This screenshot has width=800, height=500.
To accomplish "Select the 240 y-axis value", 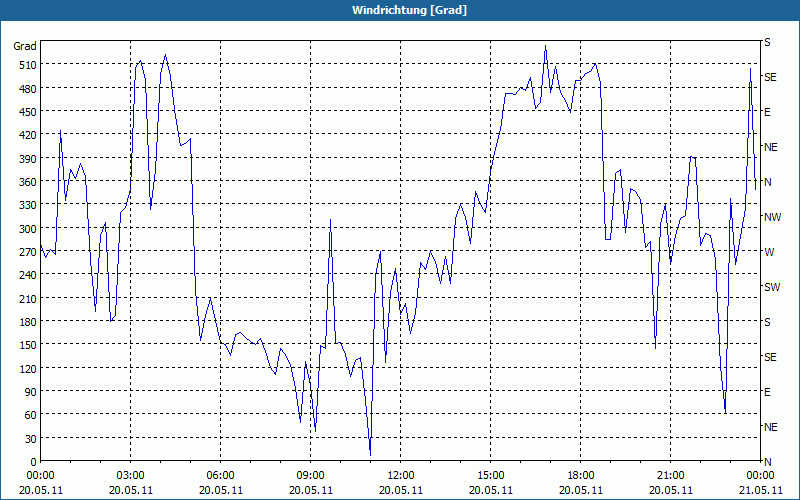I will [x=28, y=275].
